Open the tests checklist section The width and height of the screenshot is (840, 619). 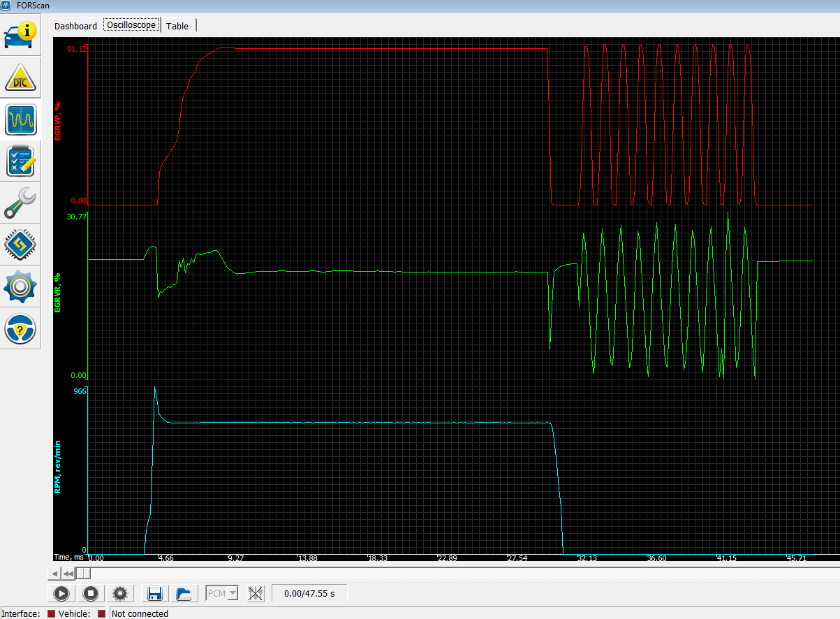[x=20, y=161]
